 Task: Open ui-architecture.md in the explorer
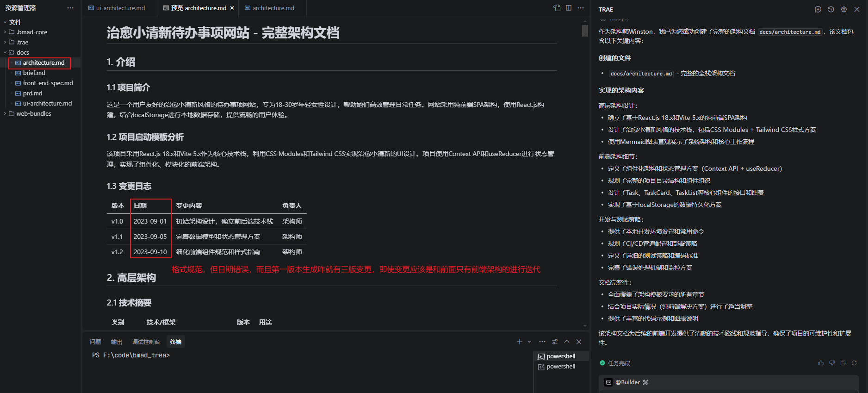pos(48,103)
